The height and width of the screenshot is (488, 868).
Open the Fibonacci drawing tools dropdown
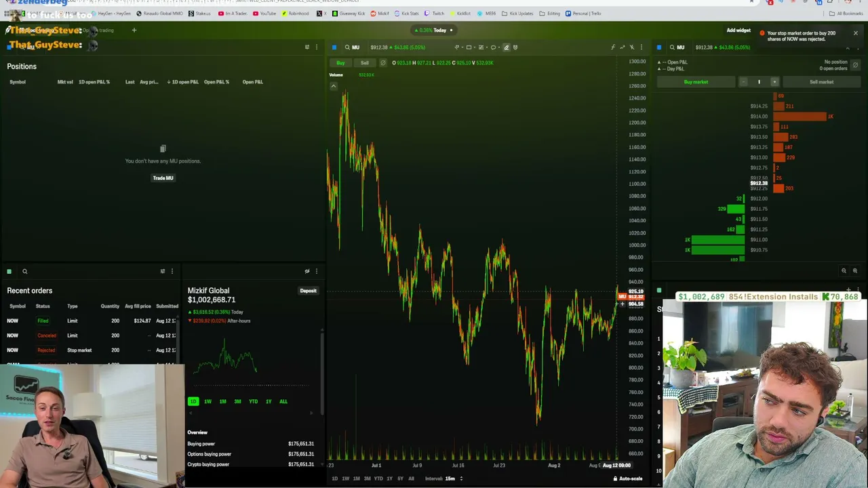click(482, 47)
